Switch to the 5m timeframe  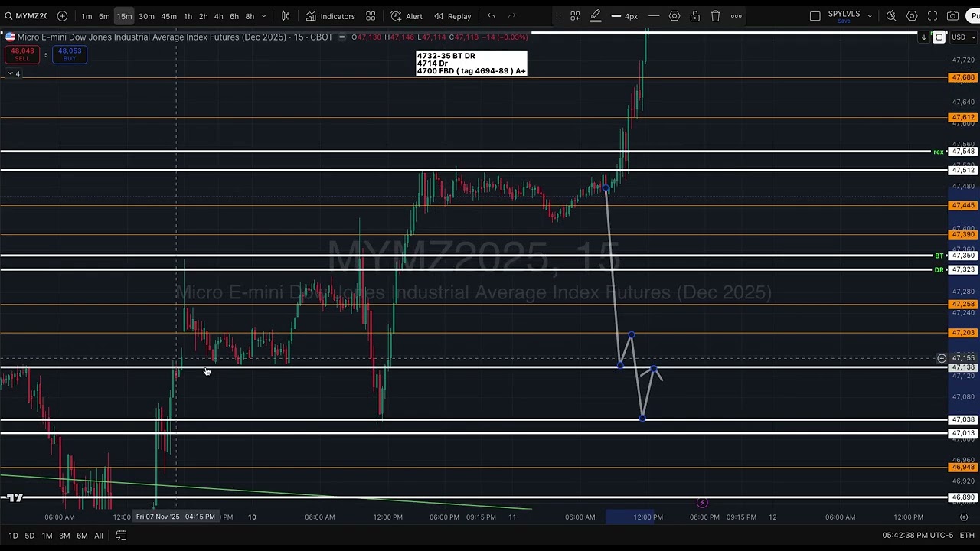(x=104, y=16)
